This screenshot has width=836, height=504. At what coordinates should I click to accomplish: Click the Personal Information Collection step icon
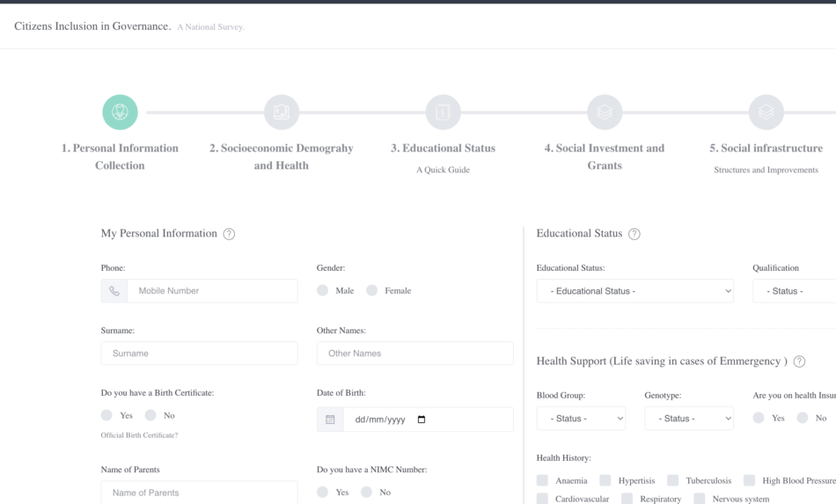coord(120,113)
